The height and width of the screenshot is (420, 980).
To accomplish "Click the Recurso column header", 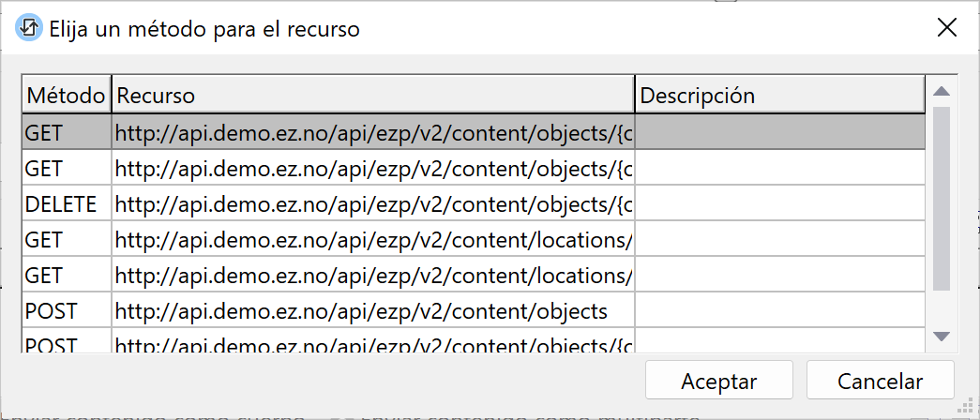I will [x=372, y=95].
